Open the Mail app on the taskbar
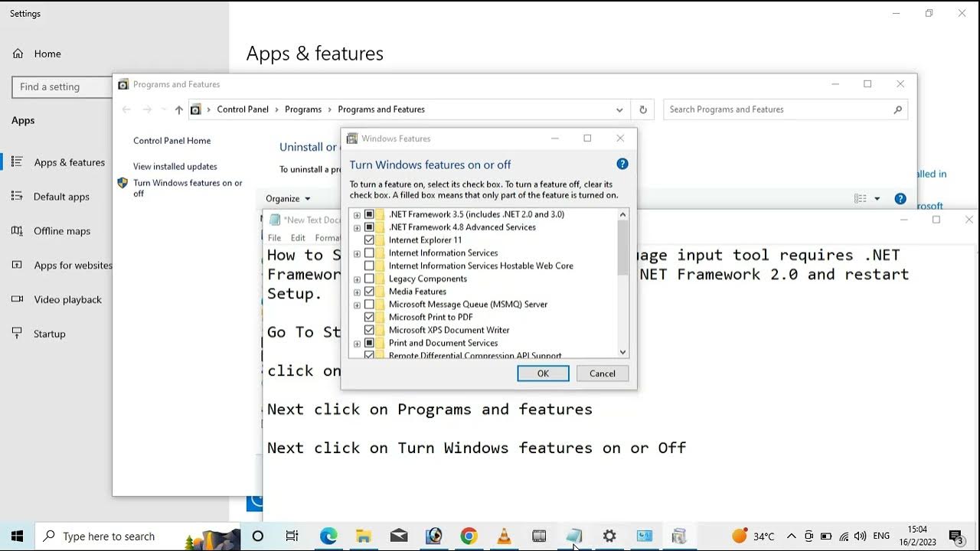 [x=399, y=536]
